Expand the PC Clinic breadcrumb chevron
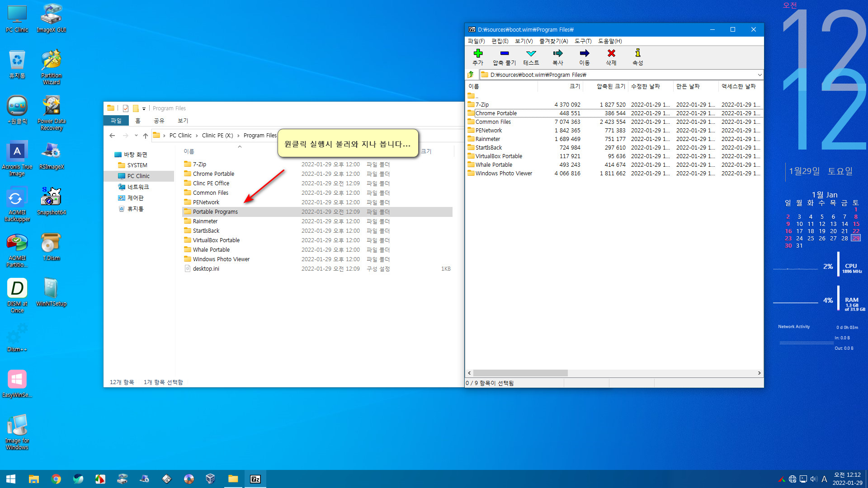The height and width of the screenshot is (488, 868). click(x=197, y=136)
